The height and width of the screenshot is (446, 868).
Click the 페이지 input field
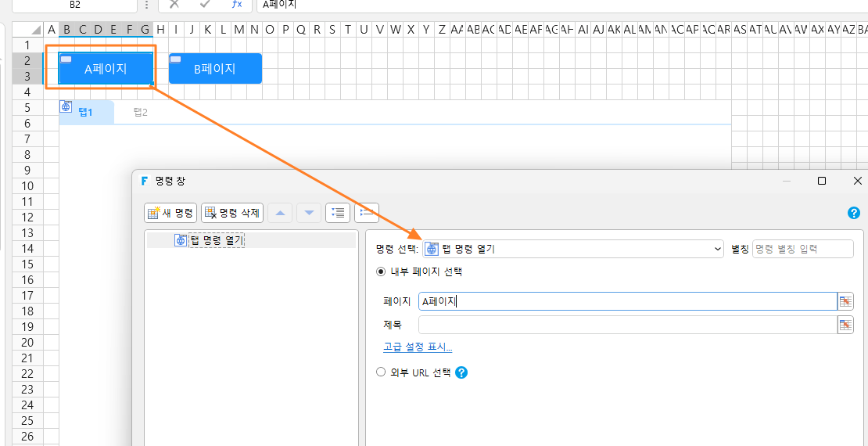click(x=627, y=301)
